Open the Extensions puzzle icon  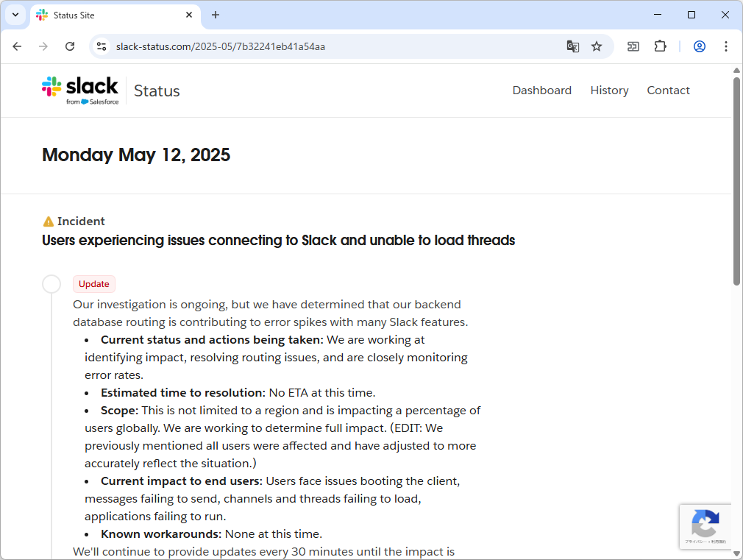[660, 46]
